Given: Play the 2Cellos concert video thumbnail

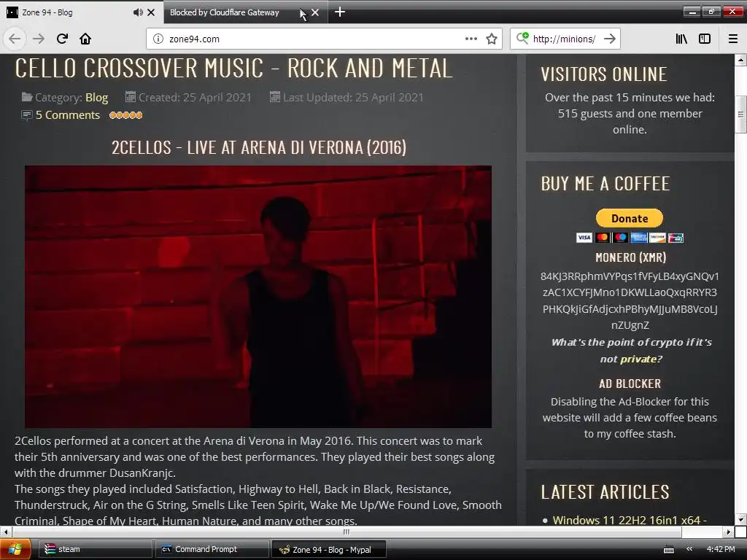Looking at the screenshot, I should [x=258, y=297].
